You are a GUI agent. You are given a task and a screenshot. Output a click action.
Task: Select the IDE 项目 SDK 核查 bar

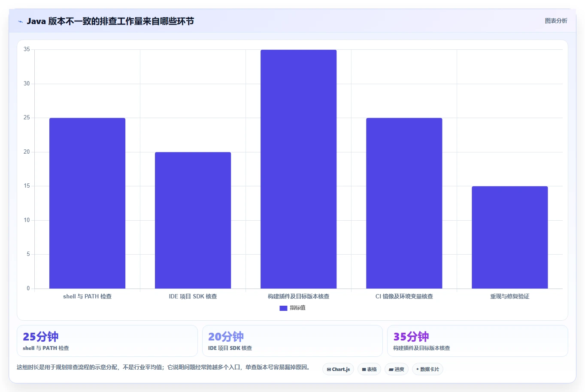click(x=193, y=220)
